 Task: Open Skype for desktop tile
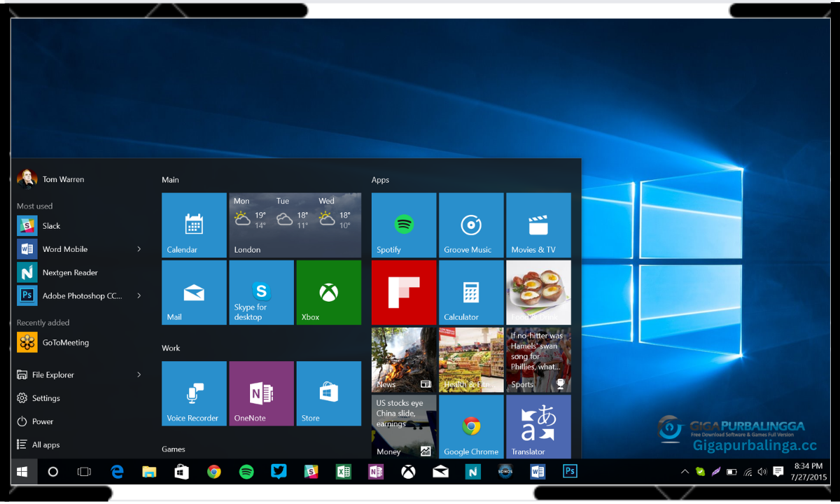pyautogui.click(x=261, y=293)
